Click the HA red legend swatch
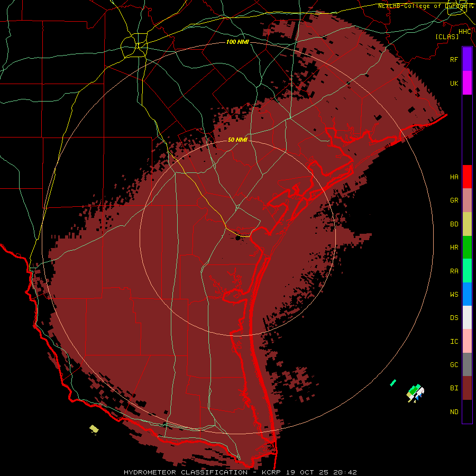 point(467,177)
